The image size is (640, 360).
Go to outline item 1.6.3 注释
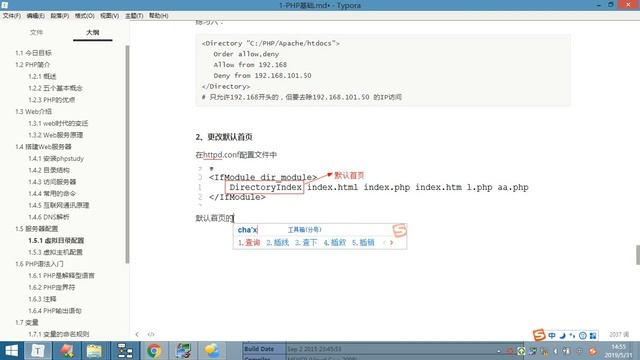coord(42,299)
